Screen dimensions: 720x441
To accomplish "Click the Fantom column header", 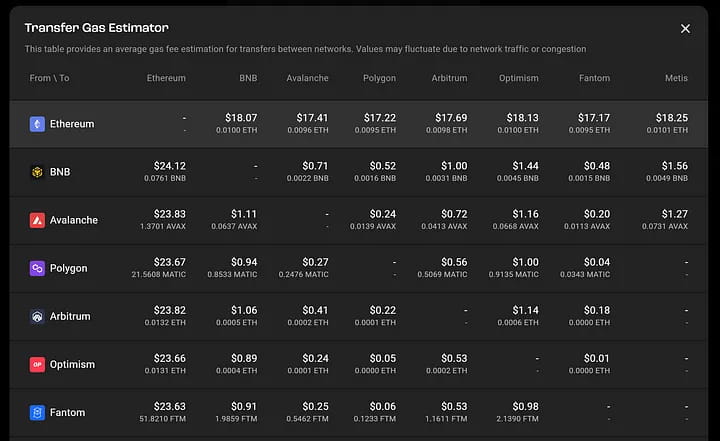I will coord(594,78).
